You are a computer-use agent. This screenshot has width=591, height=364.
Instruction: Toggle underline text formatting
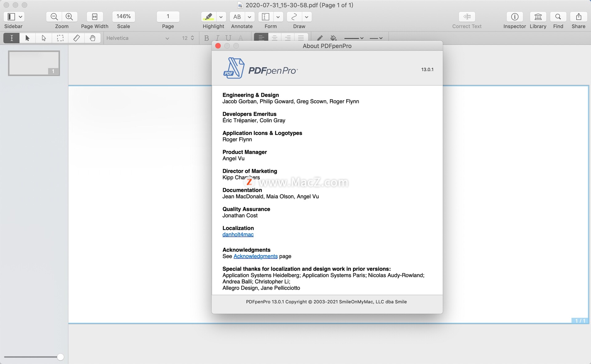pyautogui.click(x=228, y=38)
